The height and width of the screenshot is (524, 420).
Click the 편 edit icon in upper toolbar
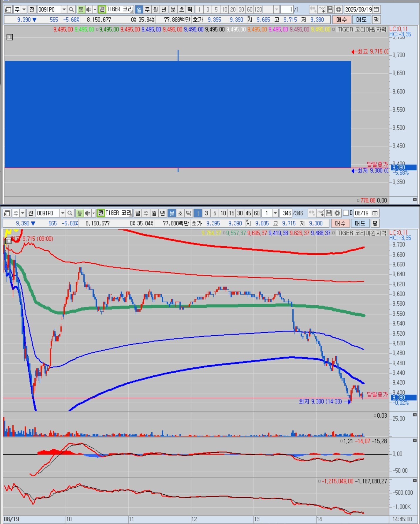pos(102,9)
